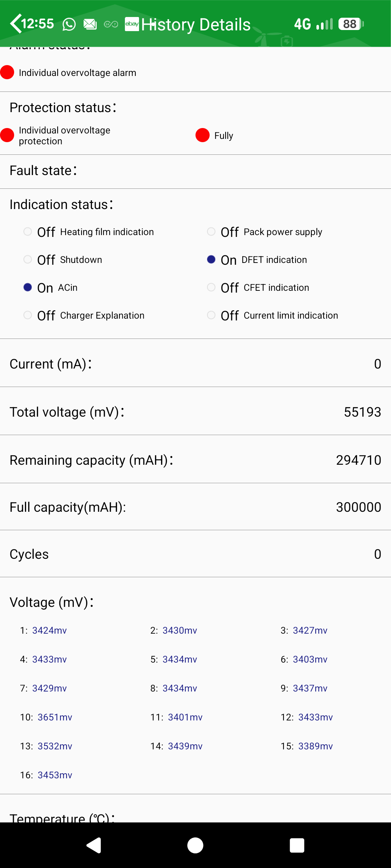Tap the DFET indication On radio
This screenshot has height=868, width=391.
(211, 260)
